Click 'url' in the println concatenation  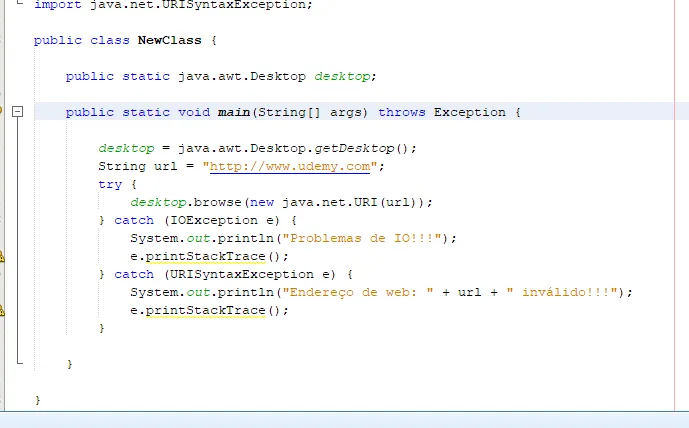[470, 293]
